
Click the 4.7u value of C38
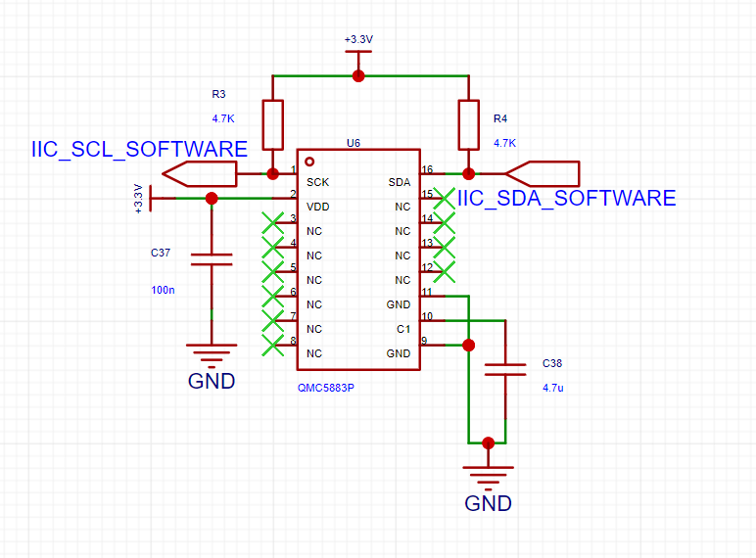[x=553, y=388]
